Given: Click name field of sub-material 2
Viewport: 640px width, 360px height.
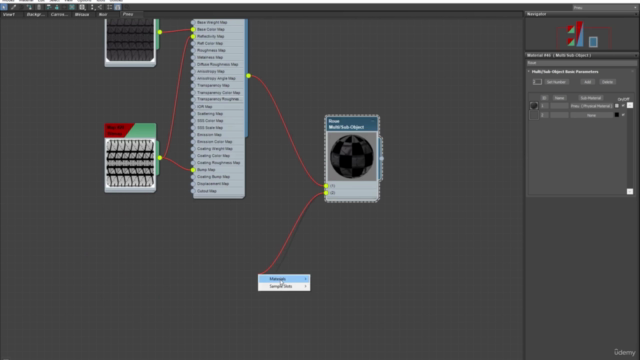Looking at the screenshot, I should (559, 115).
